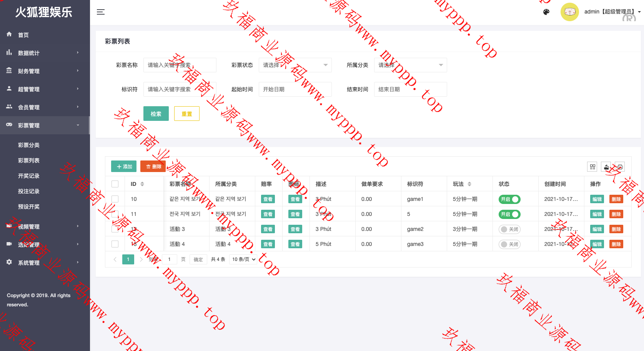Open the column filter icon in table toolbar
This screenshot has height=351, width=644.
tap(592, 167)
